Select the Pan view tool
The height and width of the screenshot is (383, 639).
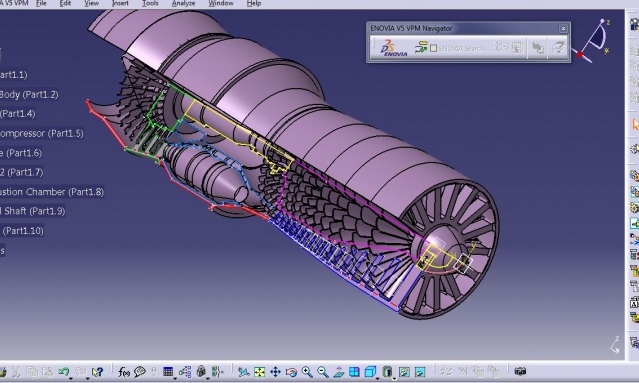tap(275, 372)
